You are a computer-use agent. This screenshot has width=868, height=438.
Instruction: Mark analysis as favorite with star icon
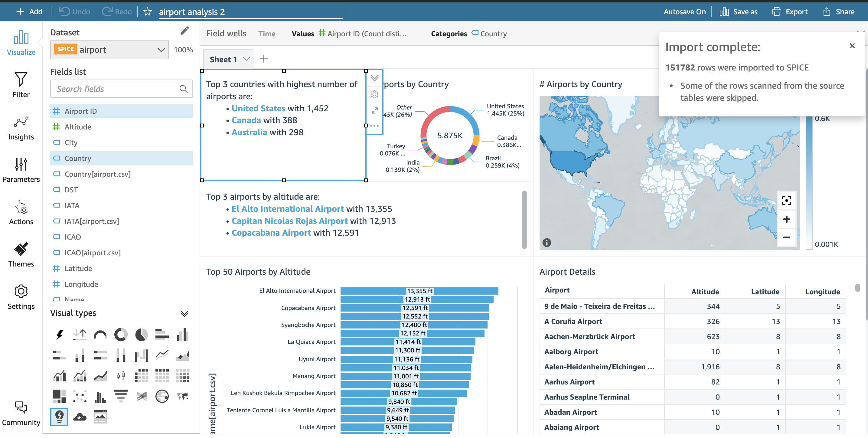[x=148, y=12]
